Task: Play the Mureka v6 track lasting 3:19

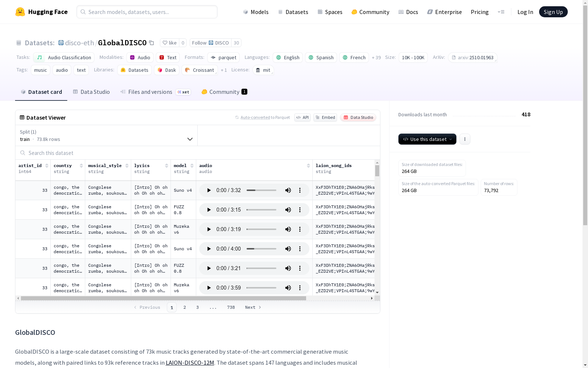Action: tap(209, 229)
